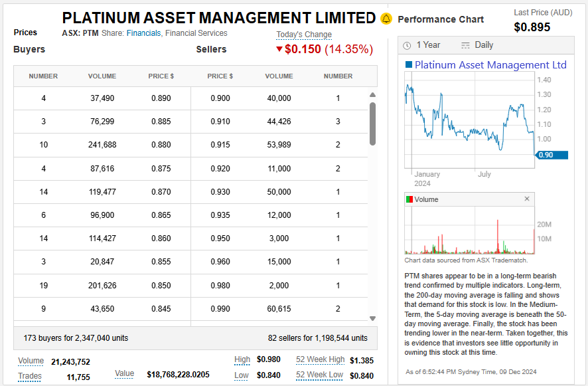
Task: Select the Prices tab
Action: (25, 33)
